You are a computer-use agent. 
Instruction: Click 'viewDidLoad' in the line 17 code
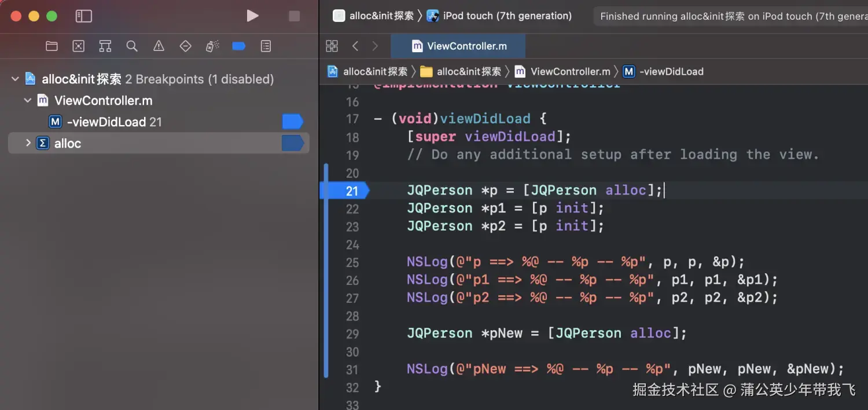pyautogui.click(x=485, y=119)
